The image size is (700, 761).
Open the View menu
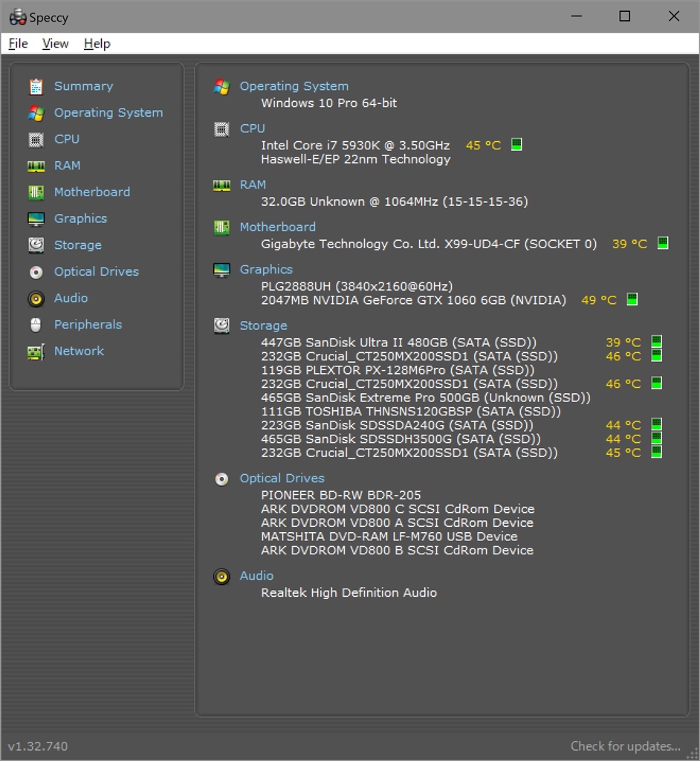point(55,44)
